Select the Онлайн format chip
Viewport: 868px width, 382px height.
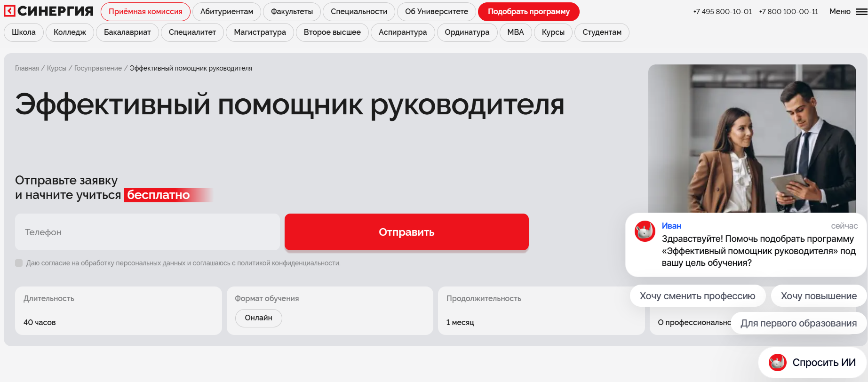[x=258, y=318]
